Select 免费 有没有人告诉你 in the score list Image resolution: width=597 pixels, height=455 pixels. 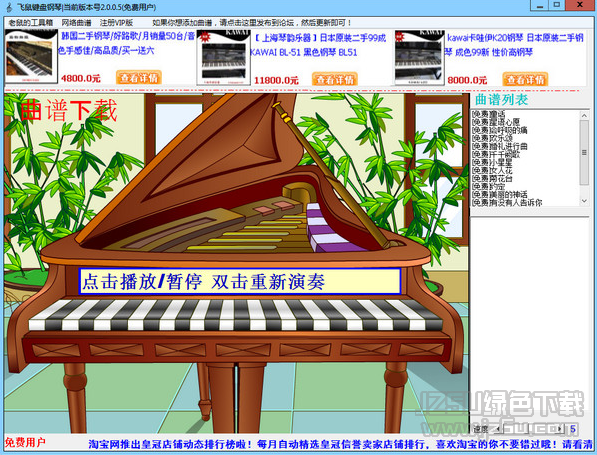point(507,203)
